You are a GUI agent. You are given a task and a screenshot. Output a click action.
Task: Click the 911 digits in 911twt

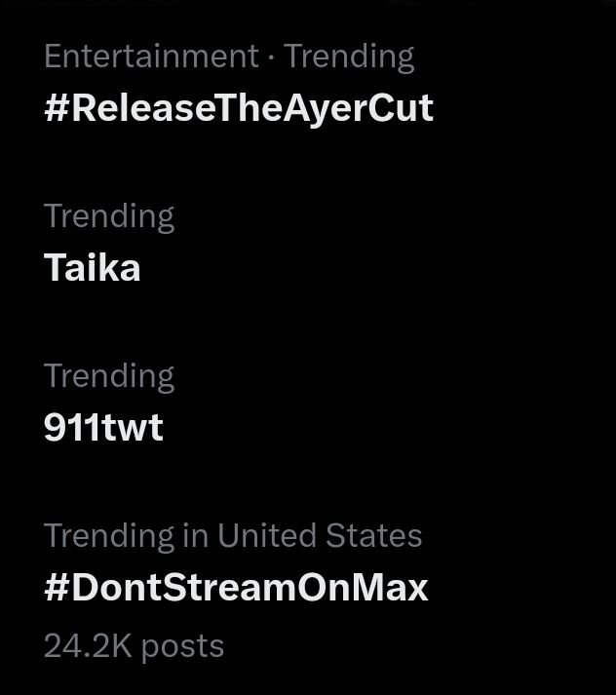pyautogui.click(x=69, y=427)
